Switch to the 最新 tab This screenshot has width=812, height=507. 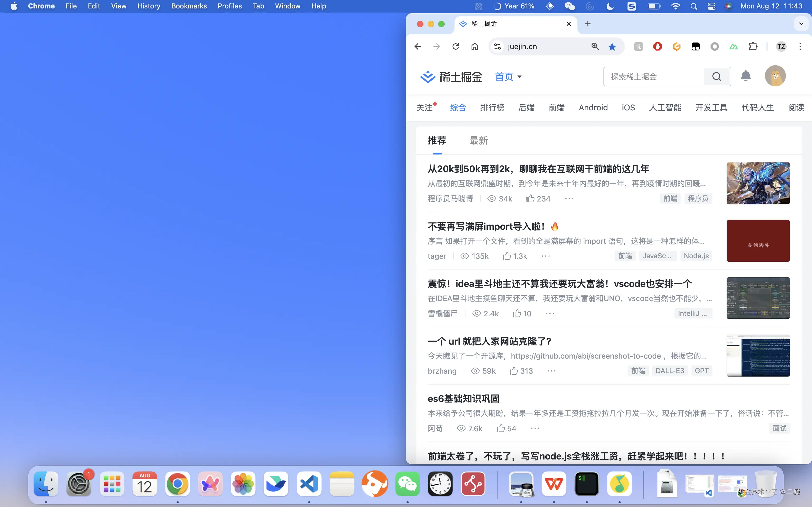pyautogui.click(x=478, y=140)
